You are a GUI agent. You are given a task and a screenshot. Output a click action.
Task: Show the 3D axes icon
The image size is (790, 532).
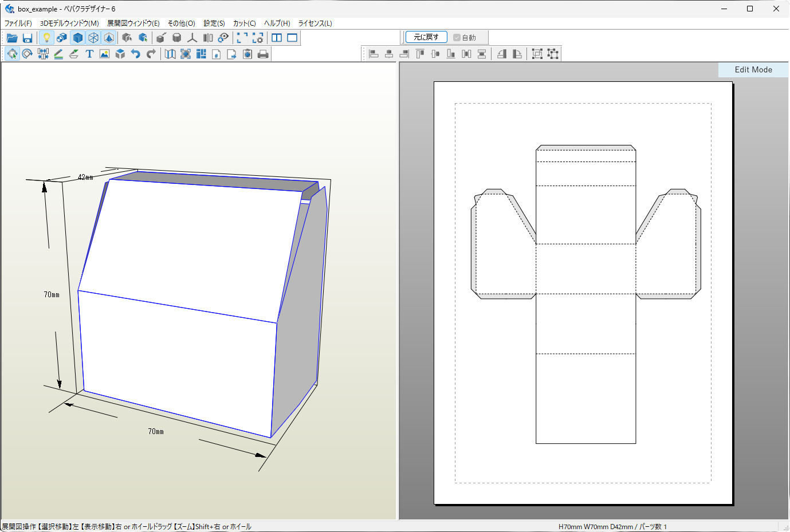point(192,38)
